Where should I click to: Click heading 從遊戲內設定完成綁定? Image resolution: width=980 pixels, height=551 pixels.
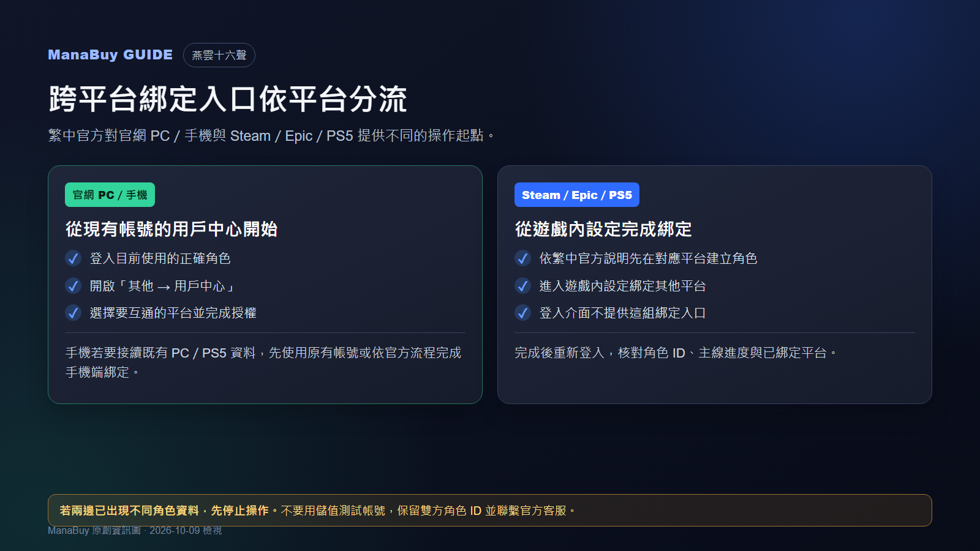coord(603,229)
